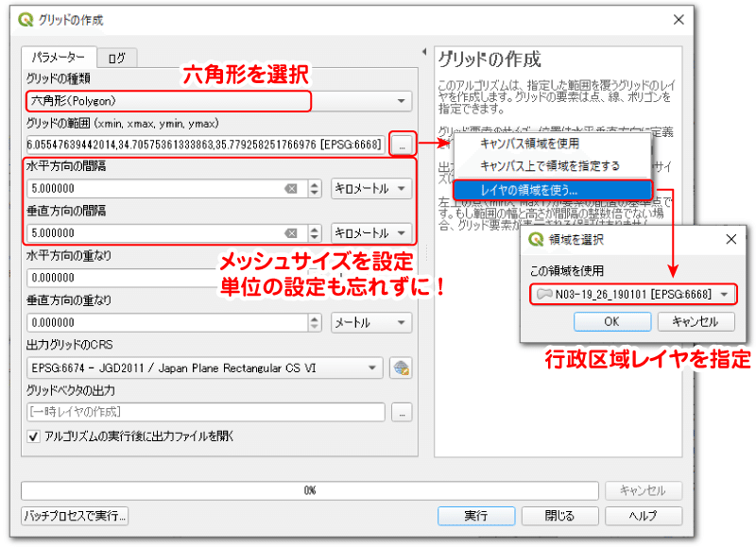The height and width of the screenshot is (547, 756).
Task: Click the QGIS logo in the グリッドの作成 title bar
Action: (26, 20)
